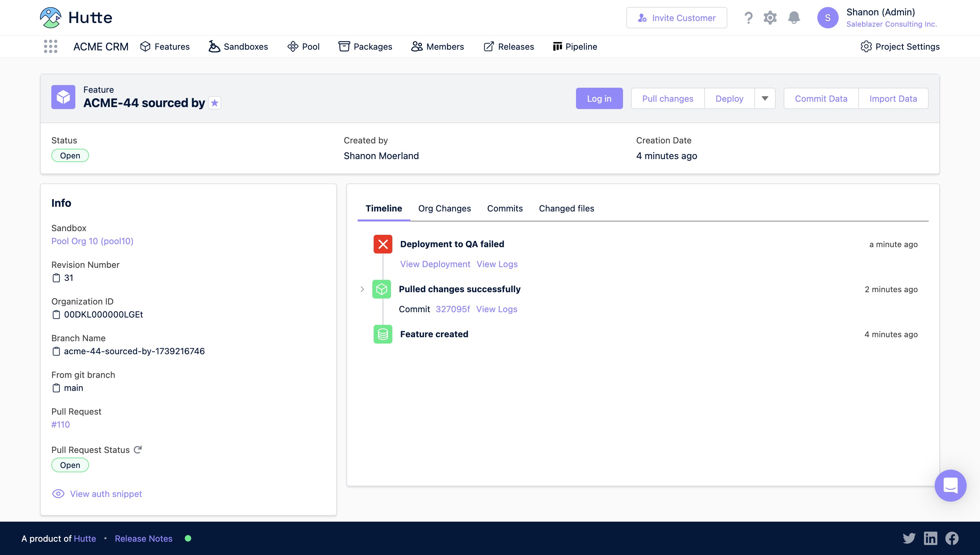
Task: Click the red failed deployment X icon
Action: (x=383, y=244)
